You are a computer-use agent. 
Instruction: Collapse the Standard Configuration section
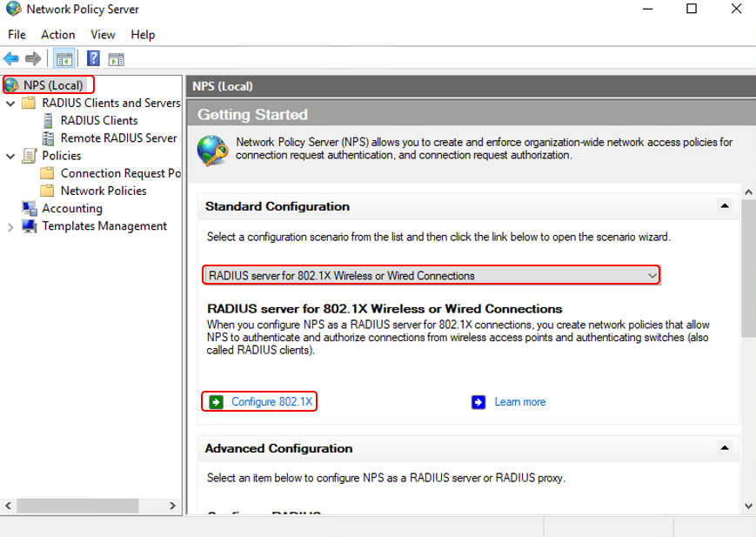pos(724,206)
